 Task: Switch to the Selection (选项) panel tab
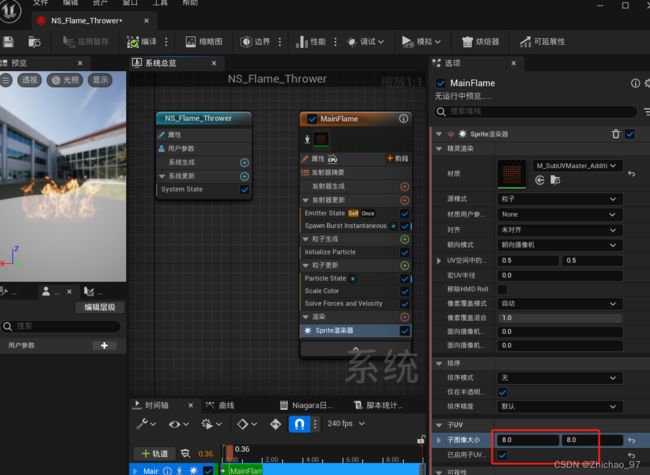coord(452,63)
